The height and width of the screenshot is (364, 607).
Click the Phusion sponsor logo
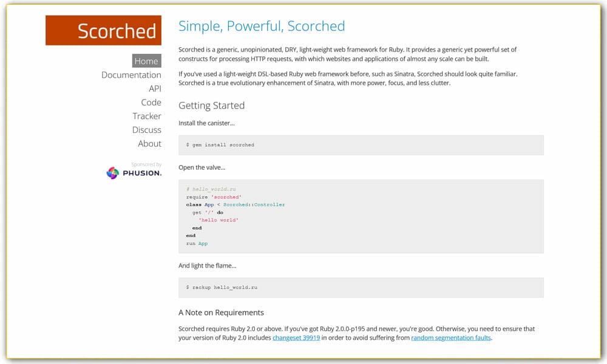[x=134, y=172]
